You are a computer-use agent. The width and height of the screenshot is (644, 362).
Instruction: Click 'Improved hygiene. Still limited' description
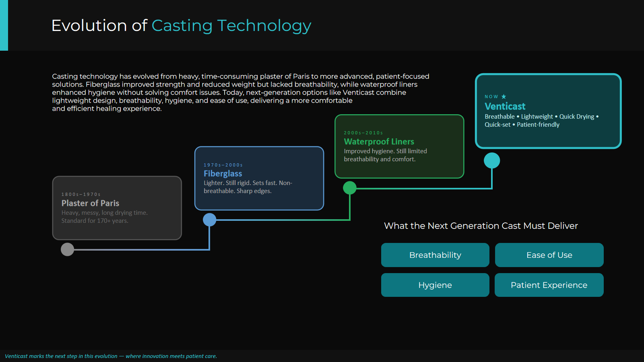pyautogui.click(x=386, y=151)
